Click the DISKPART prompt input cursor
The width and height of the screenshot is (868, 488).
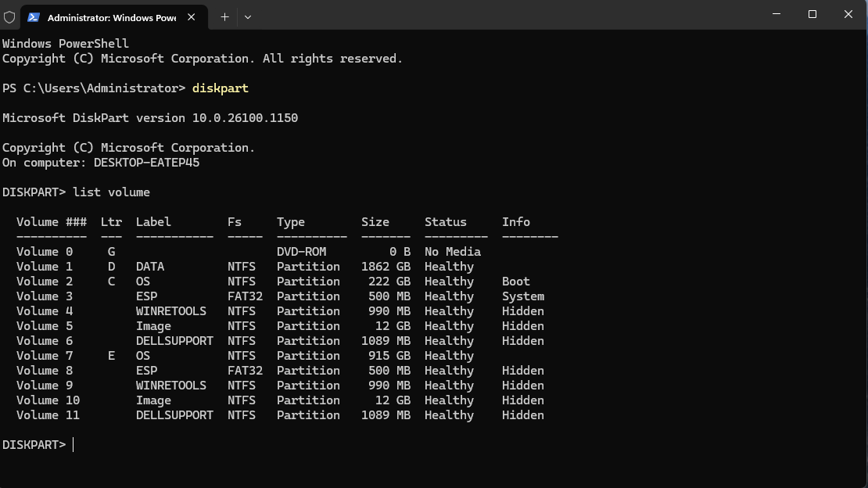[73, 445]
